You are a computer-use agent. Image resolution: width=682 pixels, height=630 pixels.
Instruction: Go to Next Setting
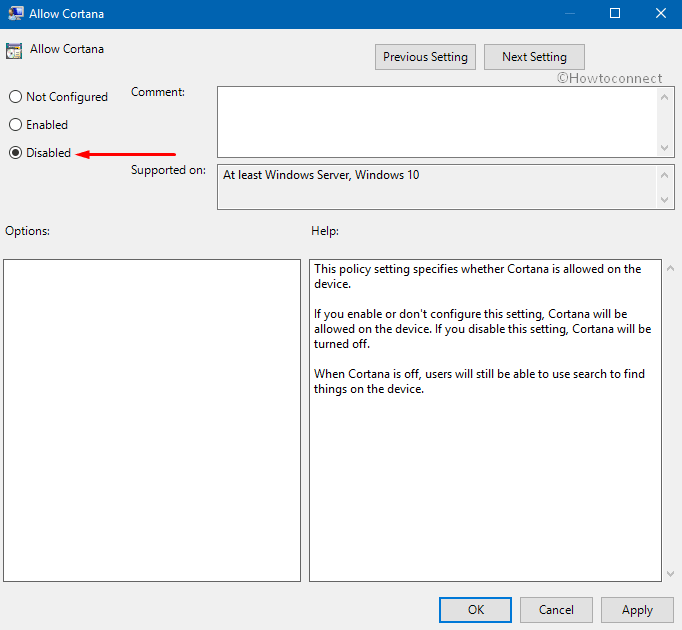(x=534, y=57)
